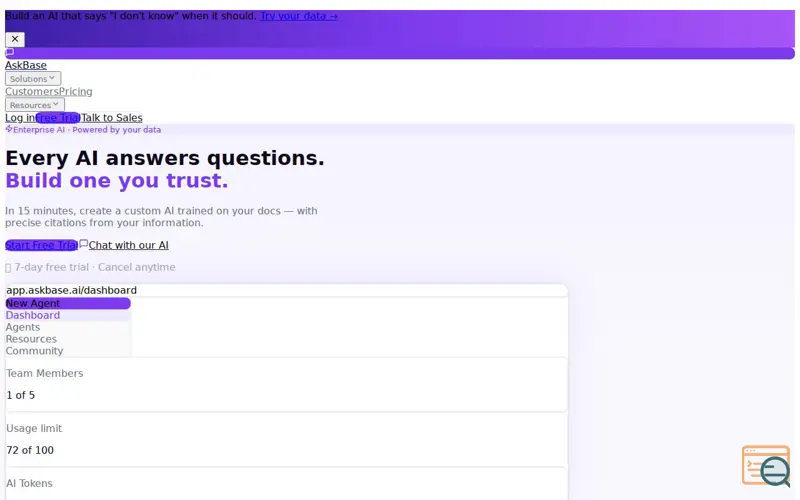Click the app.askbase.ai/dashboard address text
The image size is (800, 500).
(71, 290)
